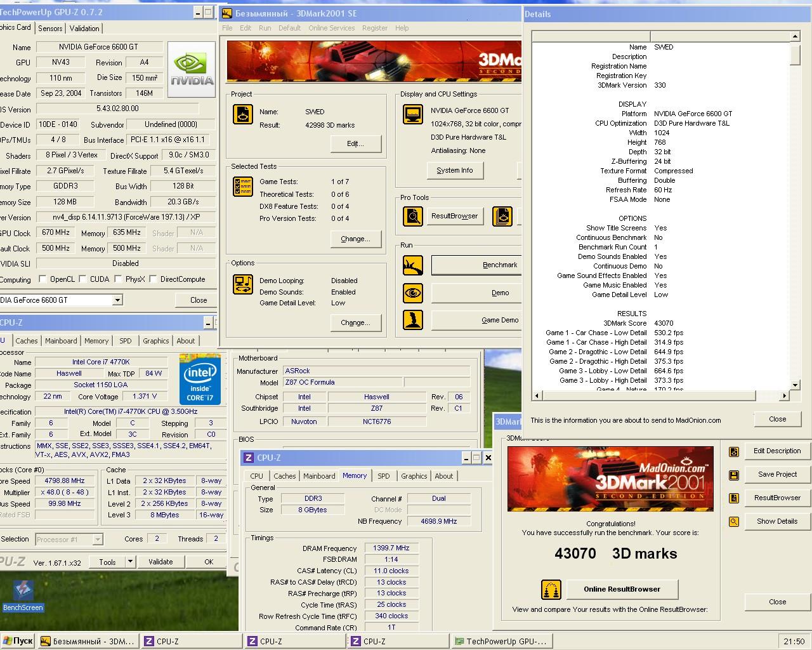Click the Details horizontal scroll-left arrow
The width and height of the screenshot is (812, 650).
[537, 395]
